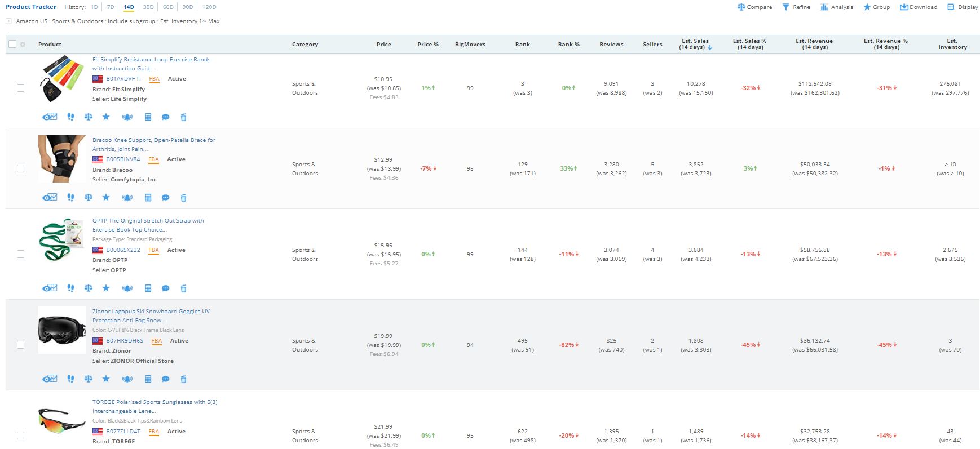Set alert bell for Bracoo Knee Support
The height and width of the screenshot is (449, 980).
[x=127, y=198]
